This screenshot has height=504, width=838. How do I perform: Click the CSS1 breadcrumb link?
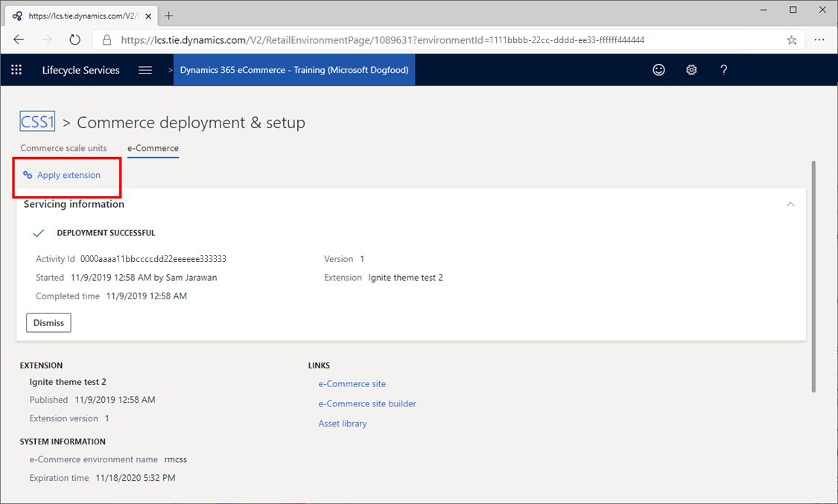pos(37,121)
